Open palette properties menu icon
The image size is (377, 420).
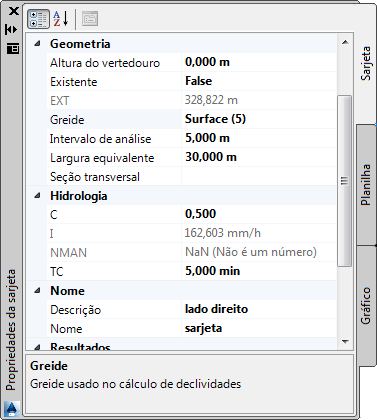click(x=13, y=48)
